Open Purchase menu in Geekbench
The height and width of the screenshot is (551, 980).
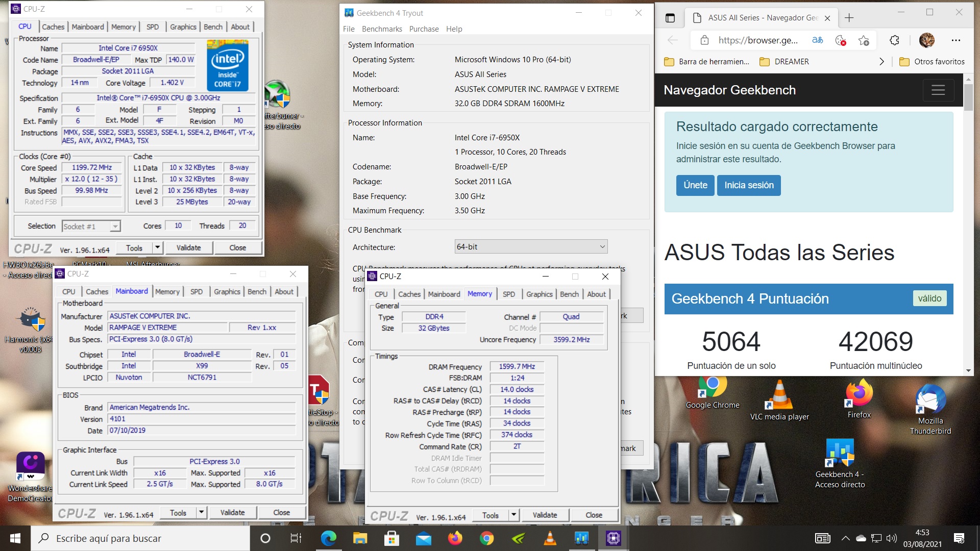424,29
